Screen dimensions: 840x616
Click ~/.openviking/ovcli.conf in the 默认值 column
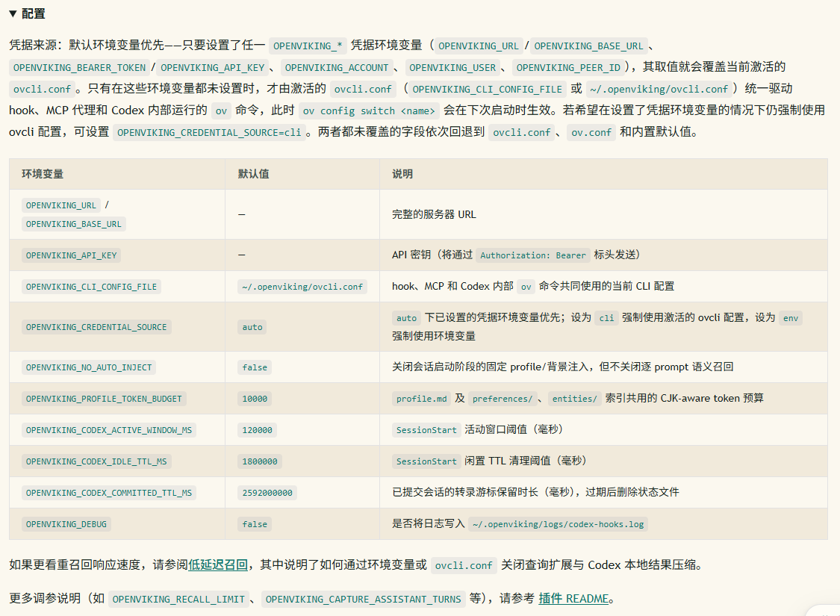click(302, 287)
